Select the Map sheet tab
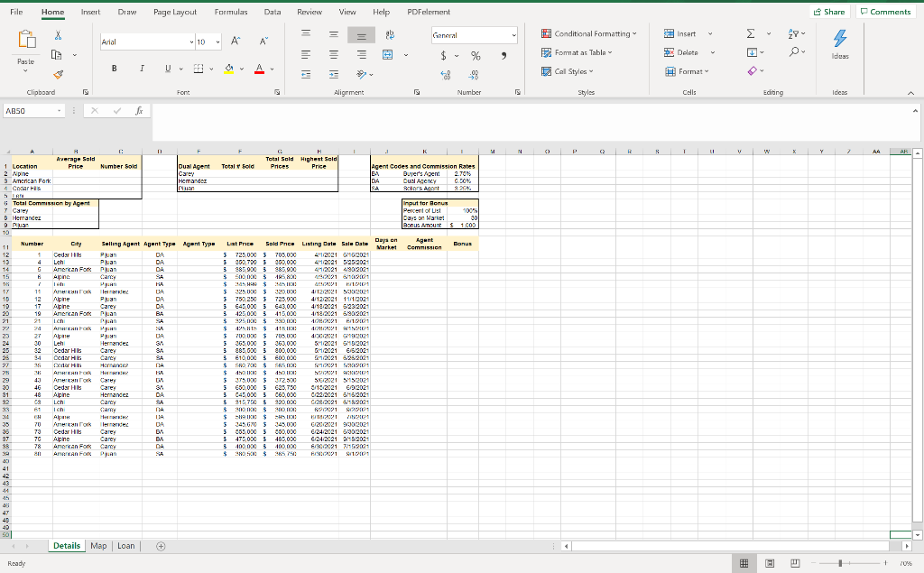The height and width of the screenshot is (573, 924). [98, 545]
